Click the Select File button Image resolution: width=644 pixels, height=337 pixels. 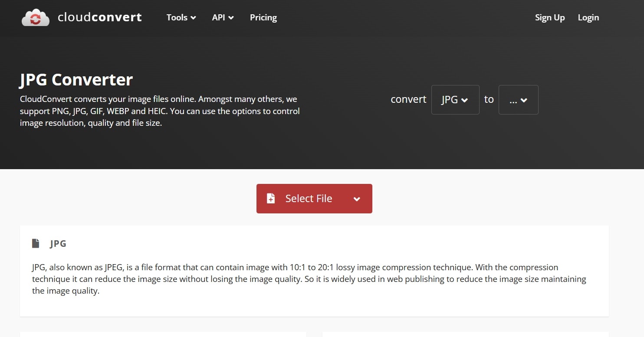pos(308,198)
